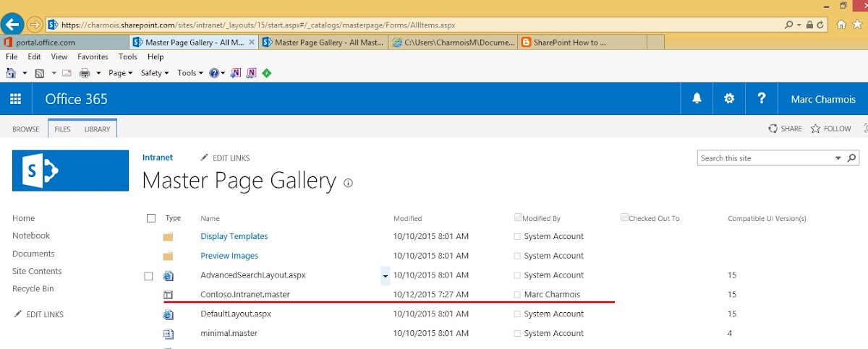Click the Read mail icon in command bar
Viewport: 868px width, 349px height.
tap(67, 73)
